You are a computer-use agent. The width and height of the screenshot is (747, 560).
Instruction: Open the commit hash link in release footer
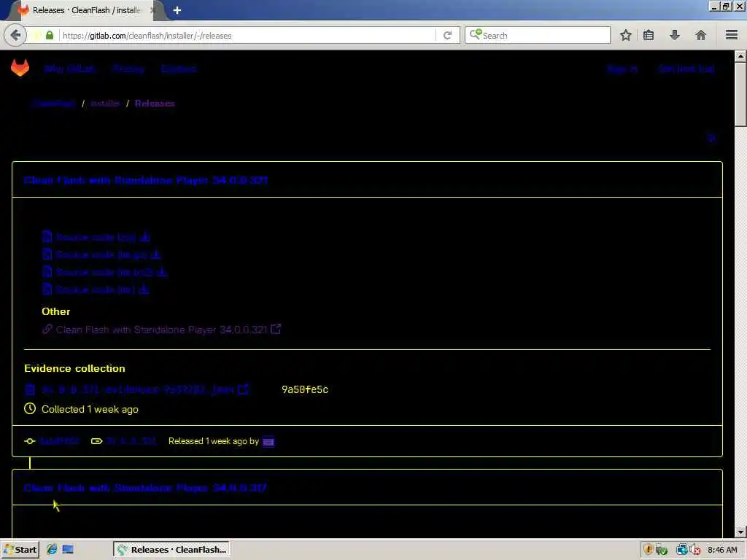click(x=60, y=441)
